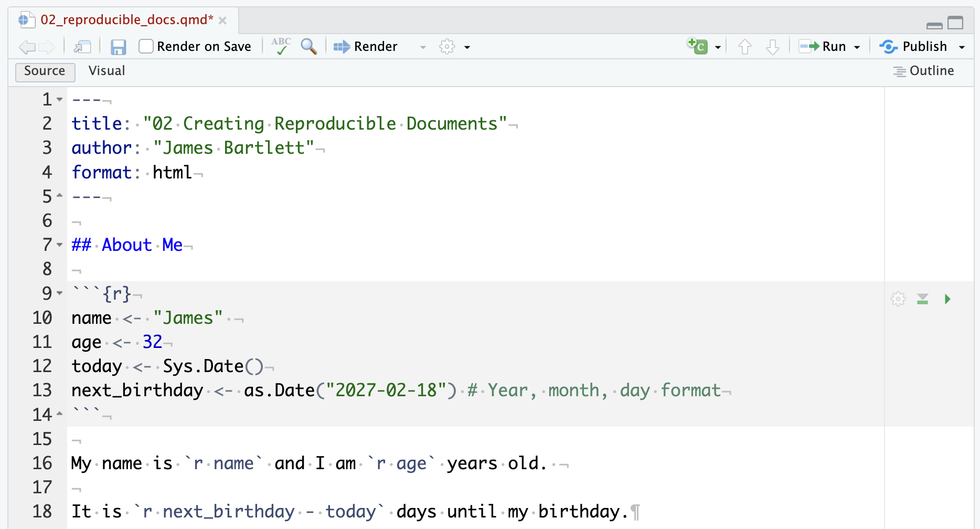Go back to previous source location
This screenshot has width=980, height=529.
tap(27, 47)
